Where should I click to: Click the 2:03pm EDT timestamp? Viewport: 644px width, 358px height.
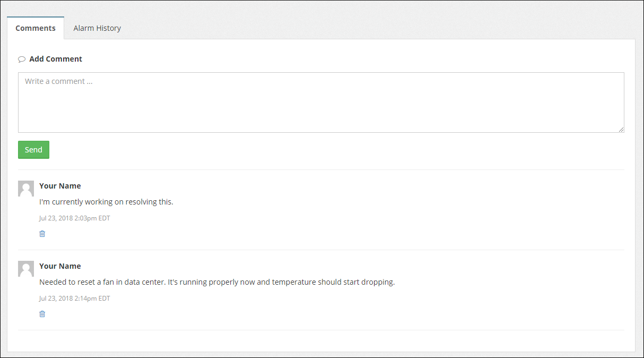(x=74, y=218)
